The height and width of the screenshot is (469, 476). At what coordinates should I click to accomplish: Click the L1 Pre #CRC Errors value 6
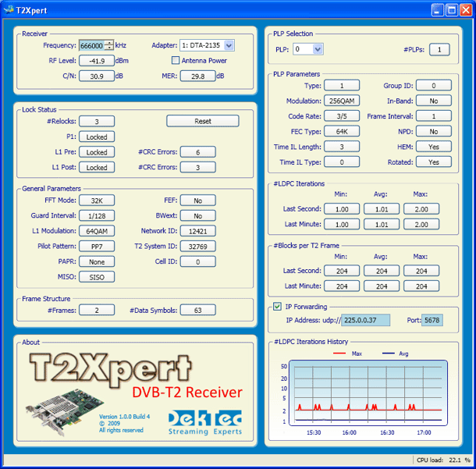pos(198,152)
